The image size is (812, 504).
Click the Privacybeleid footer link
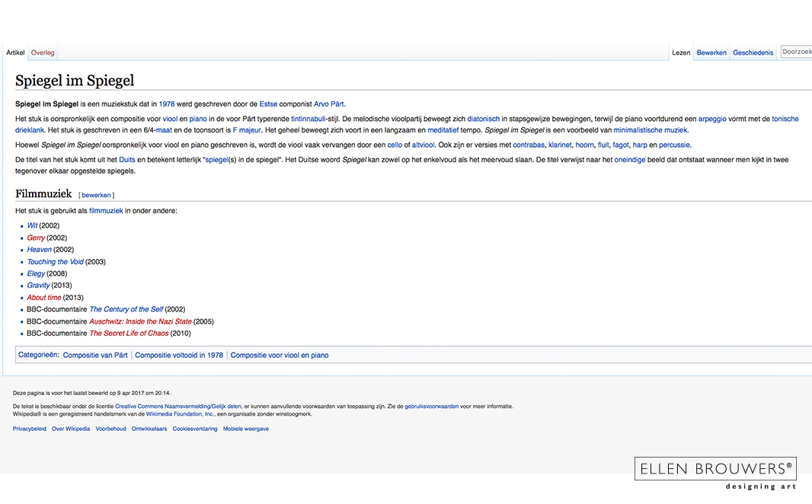click(29, 429)
